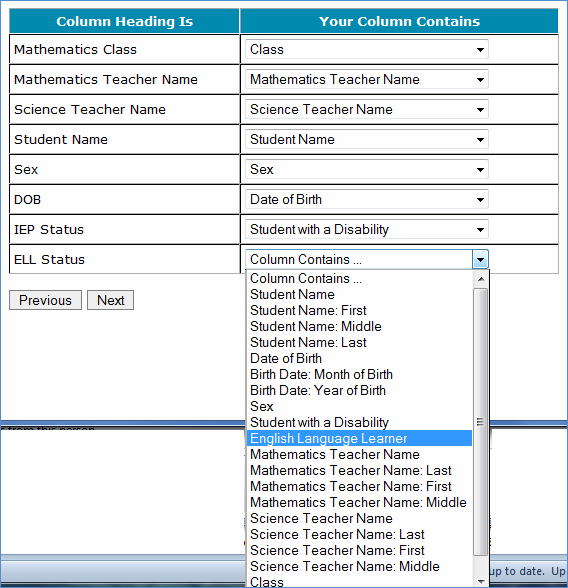The image size is (568, 588).
Task: Pick Student Name: Last from the list
Action: pos(359,342)
